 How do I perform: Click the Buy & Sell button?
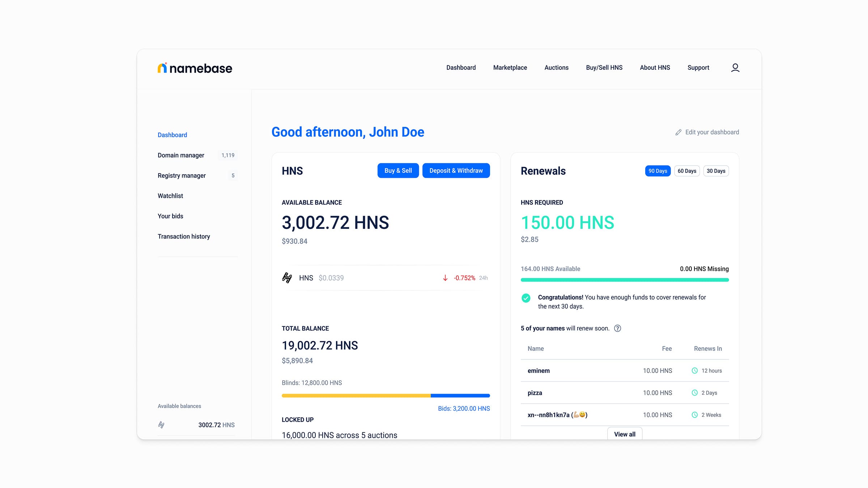(x=398, y=171)
